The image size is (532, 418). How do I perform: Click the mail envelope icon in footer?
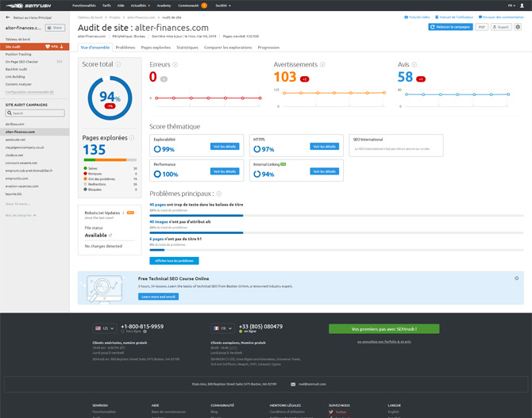(x=293, y=384)
